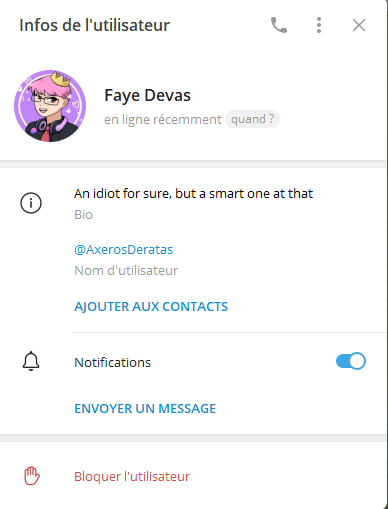This screenshot has height=509, width=388.
Task: Call Faye Devas with the phone icon
Action: pyautogui.click(x=279, y=25)
